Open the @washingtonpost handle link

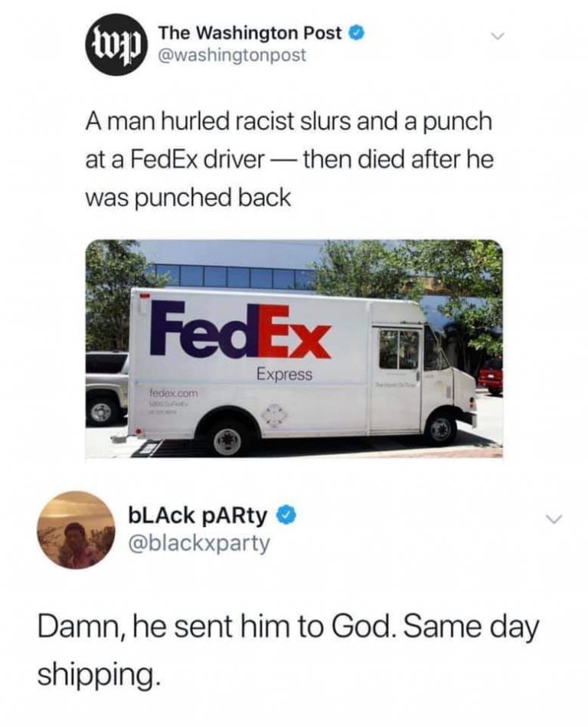click(232, 55)
